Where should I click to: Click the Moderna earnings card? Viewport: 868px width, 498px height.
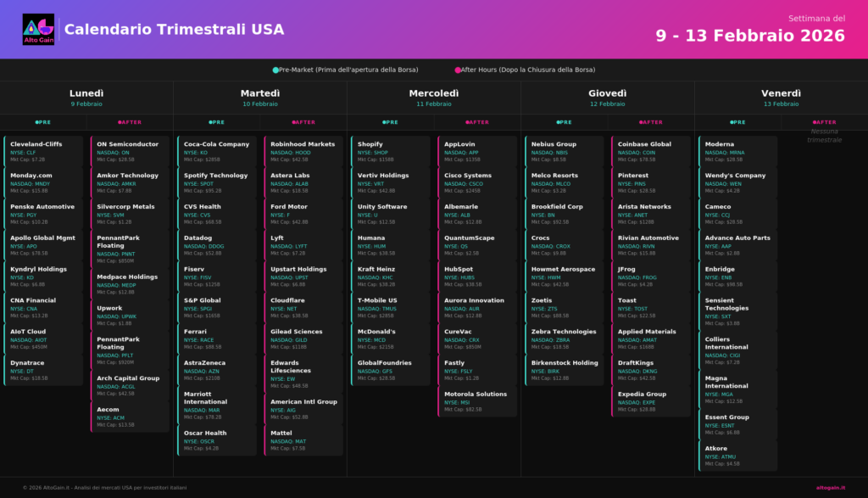point(737,151)
